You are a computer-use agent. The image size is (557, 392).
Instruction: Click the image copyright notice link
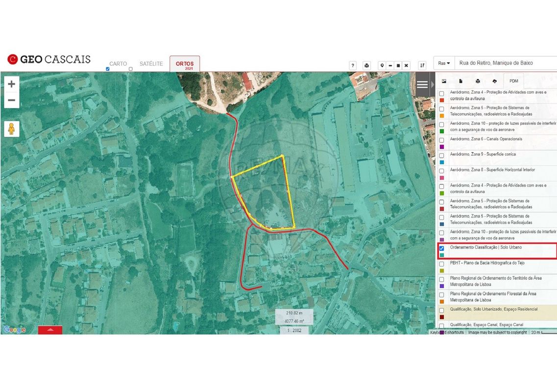point(497,332)
